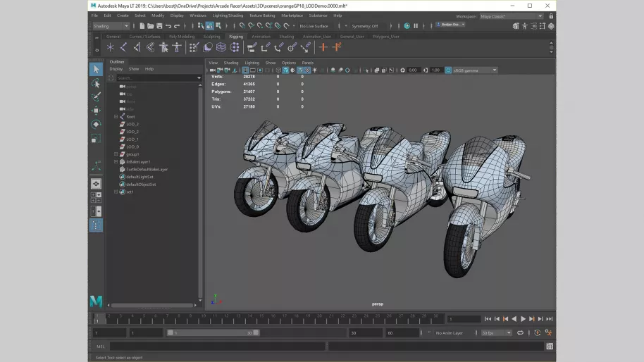644x362 pixels.
Task: Toggle the viewport film gate icon
Action: click(x=252, y=70)
